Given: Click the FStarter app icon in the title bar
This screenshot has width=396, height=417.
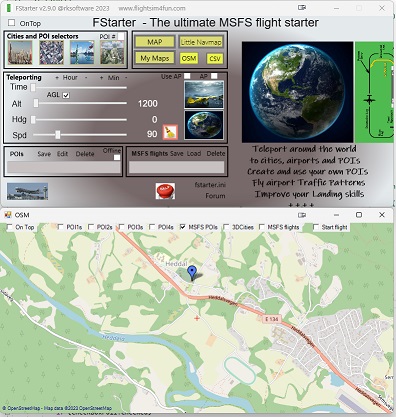Looking at the screenshot, I should (9, 8).
